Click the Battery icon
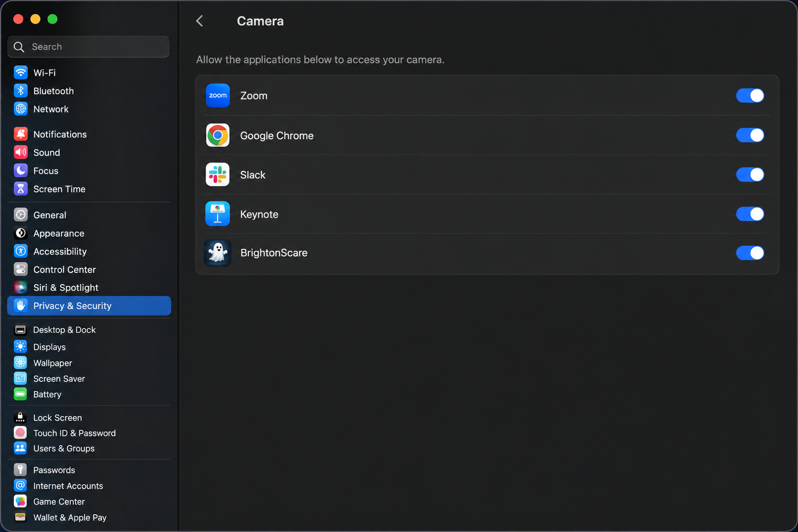The height and width of the screenshot is (532, 798). click(20, 394)
